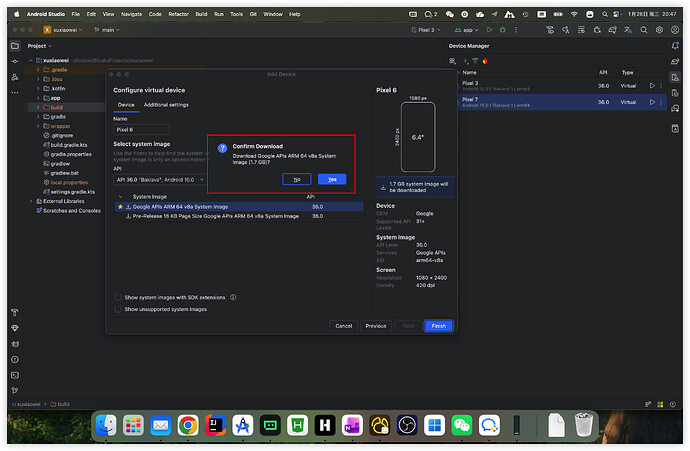
Task: Open the API 36.0 Baklava dropdown
Action: click(x=159, y=179)
